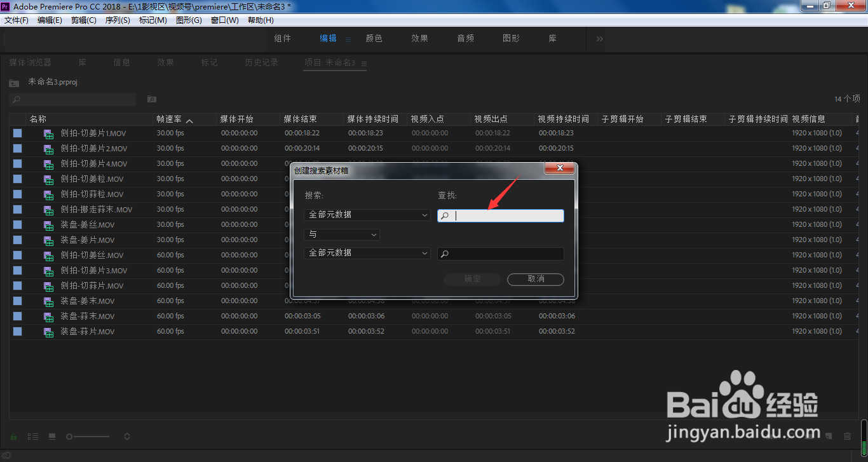Click the first 查找 search field
868x462 pixels.
(x=501, y=216)
